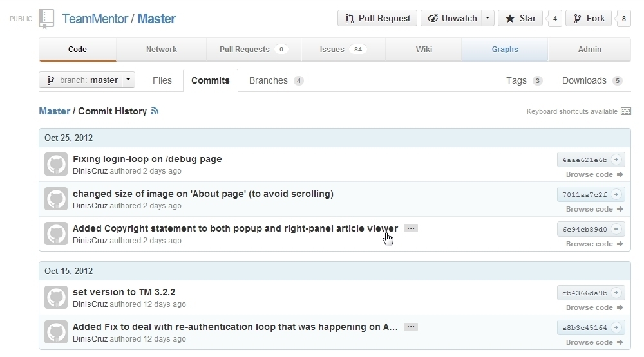644x357 pixels.
Task: Click the keyboard shortcuts icon
Action: click(x=625, y=111)
